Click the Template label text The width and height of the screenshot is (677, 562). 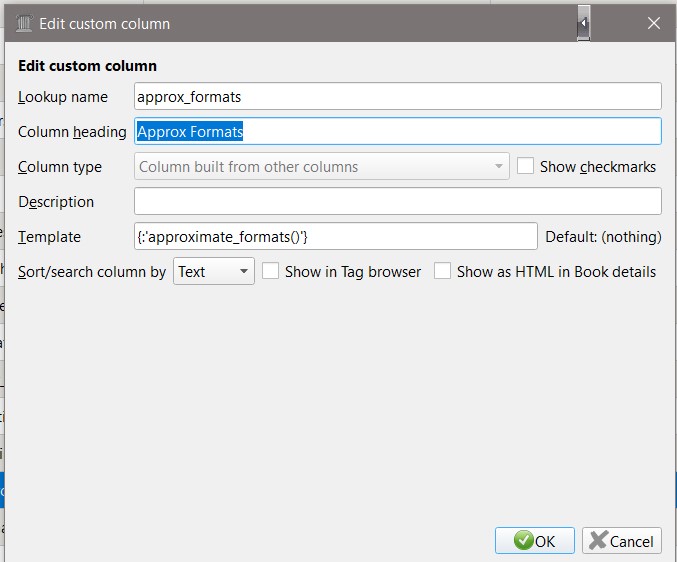tap(49, 237)
